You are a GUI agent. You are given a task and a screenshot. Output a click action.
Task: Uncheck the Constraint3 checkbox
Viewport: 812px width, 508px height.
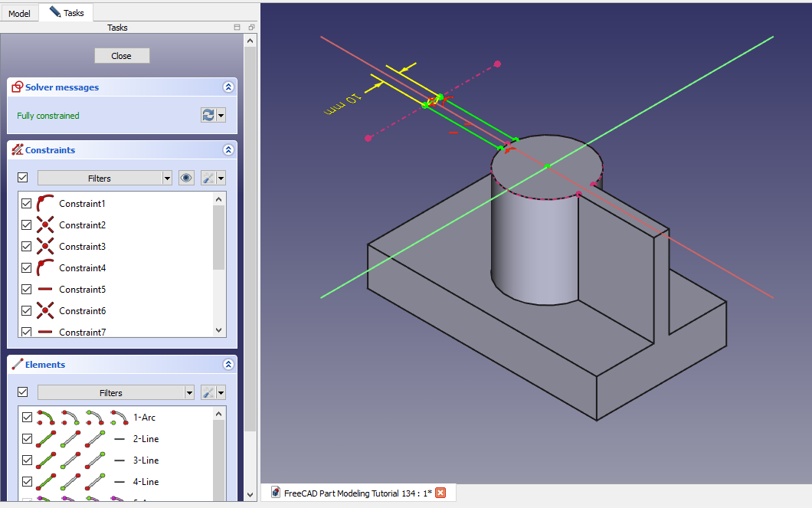(27, 247)
